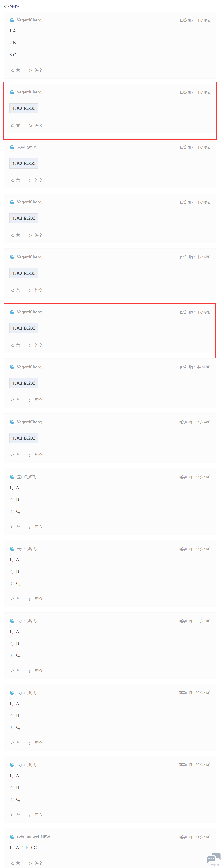Click highlighted 1.A2.B.3.C text in 27 分钟前 answer
The image size is (222, 868).
[23, 438]
